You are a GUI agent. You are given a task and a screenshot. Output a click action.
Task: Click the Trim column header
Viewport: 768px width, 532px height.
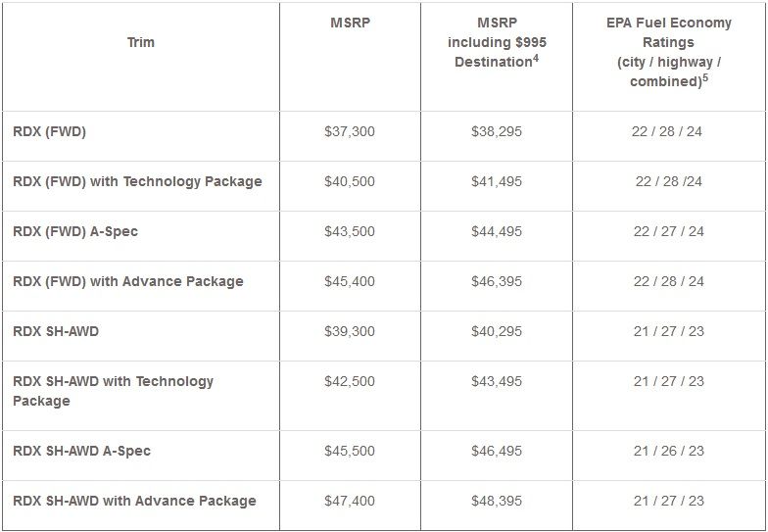coord(140,42)
